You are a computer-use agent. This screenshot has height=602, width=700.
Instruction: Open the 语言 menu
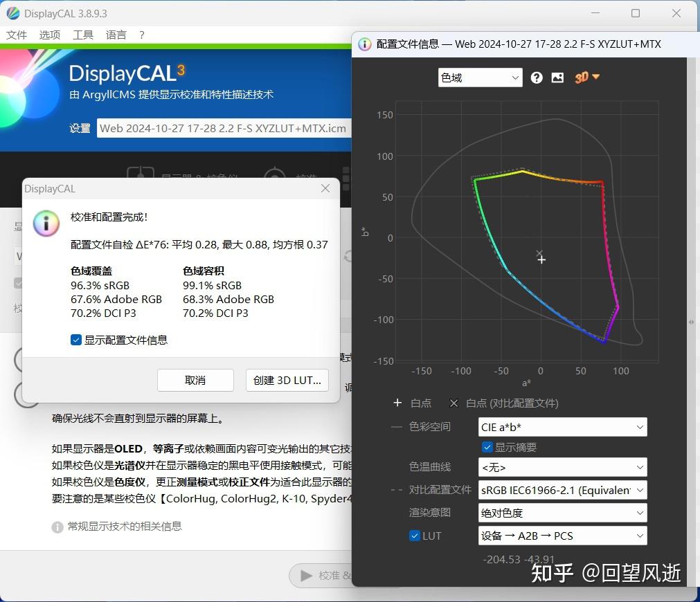(116, 35)
